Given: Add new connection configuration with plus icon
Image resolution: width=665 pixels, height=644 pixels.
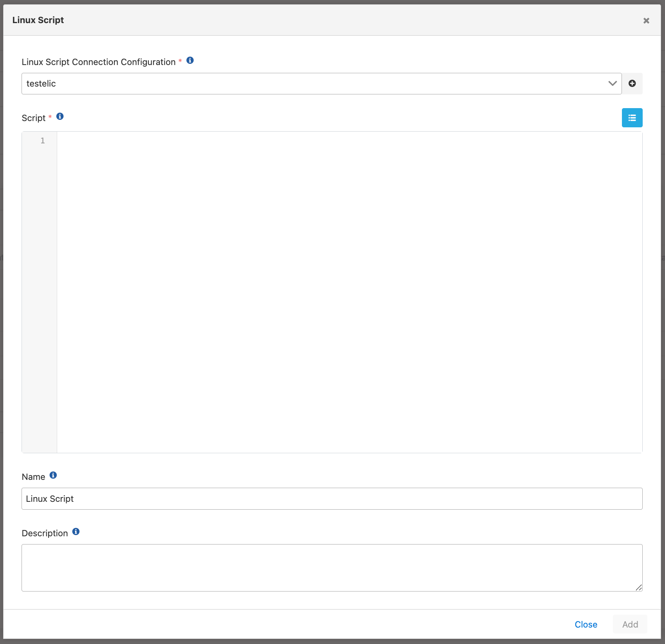Looking at the screenshot, I should [632, 83].
